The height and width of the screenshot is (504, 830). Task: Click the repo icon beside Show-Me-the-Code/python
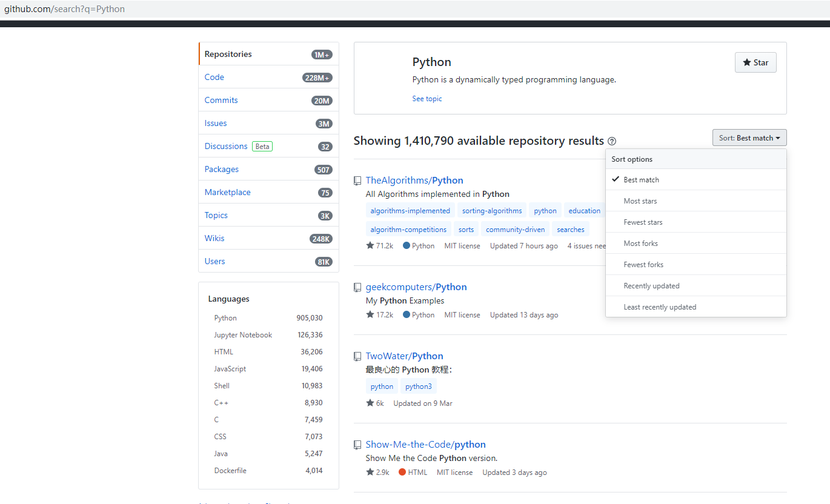coord(357,445)
